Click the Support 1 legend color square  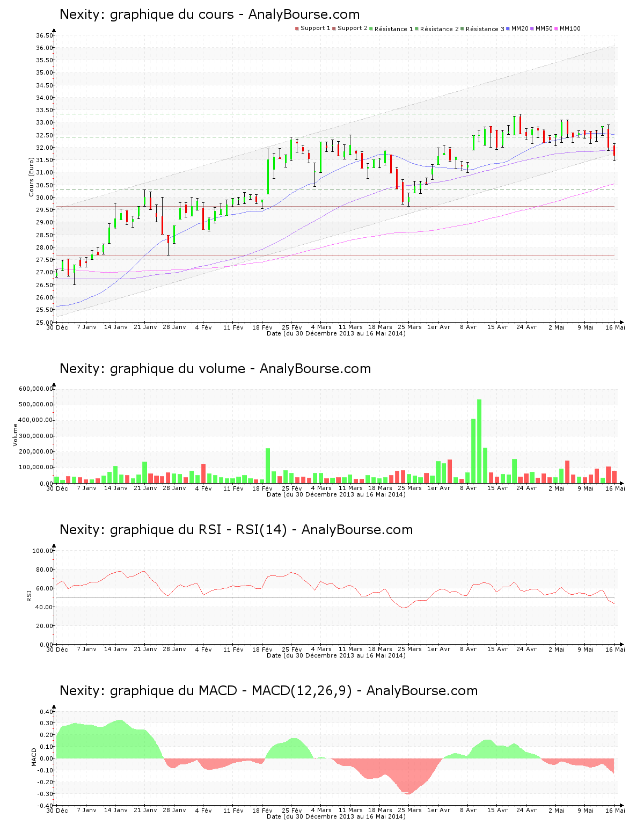[x=297, y=28]
